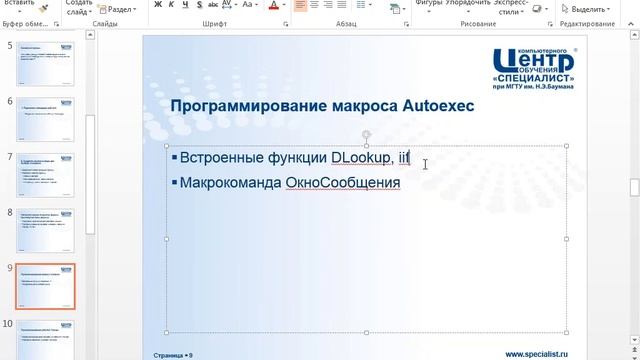Click slide title Программирование макроса Autoexec
Screen dimensions: 640x360
322,106
